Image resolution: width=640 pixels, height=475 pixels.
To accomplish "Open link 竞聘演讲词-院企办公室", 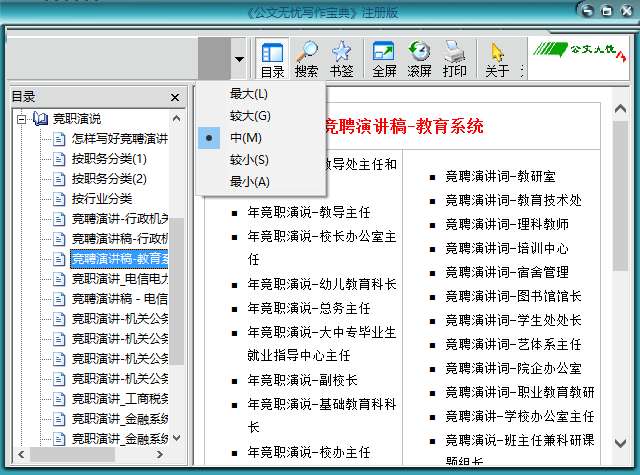I will click(x=513, y=368).
